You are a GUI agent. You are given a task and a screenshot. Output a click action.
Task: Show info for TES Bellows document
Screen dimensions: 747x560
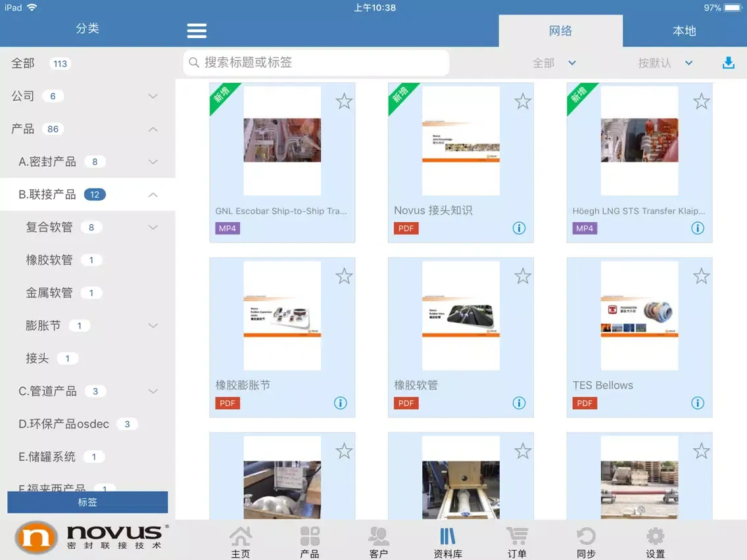(x=698, y=403)
